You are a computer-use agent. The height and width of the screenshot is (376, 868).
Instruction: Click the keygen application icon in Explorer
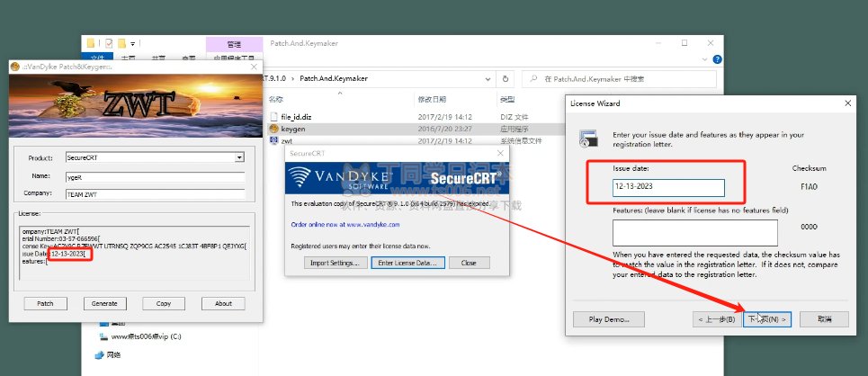[273, 129]
